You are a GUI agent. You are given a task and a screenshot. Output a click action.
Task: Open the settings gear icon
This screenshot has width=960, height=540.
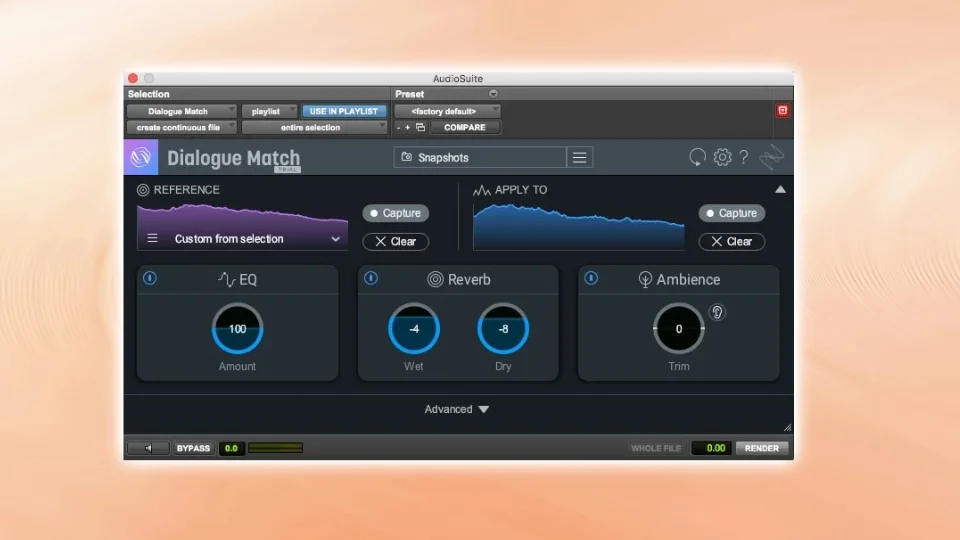click(x=722, y=157)
